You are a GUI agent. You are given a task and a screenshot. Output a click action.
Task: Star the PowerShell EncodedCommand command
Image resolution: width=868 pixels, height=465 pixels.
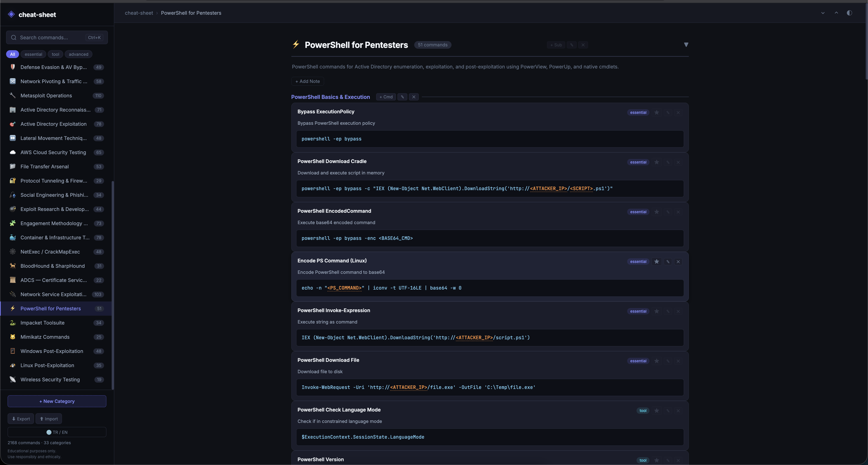[656, 212]
